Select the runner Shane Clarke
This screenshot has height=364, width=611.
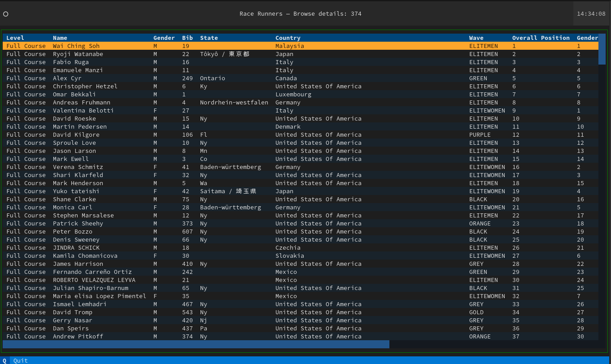[301, 199]
